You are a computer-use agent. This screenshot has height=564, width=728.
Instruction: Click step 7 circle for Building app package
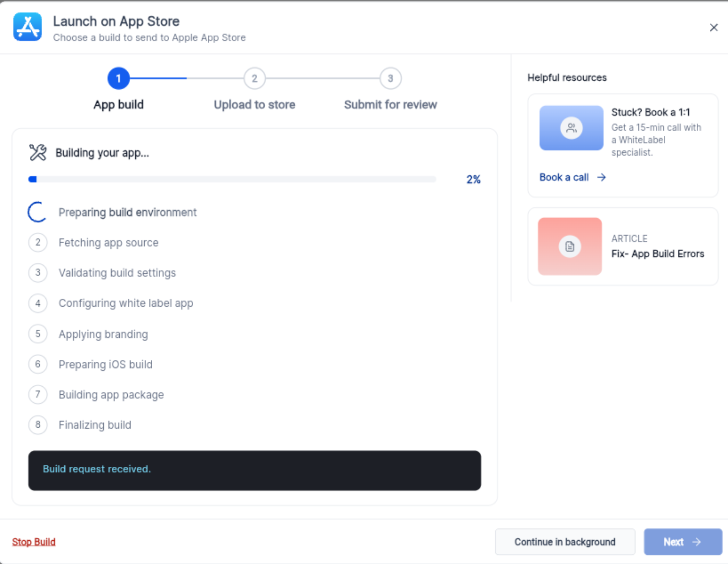[38, 394]
